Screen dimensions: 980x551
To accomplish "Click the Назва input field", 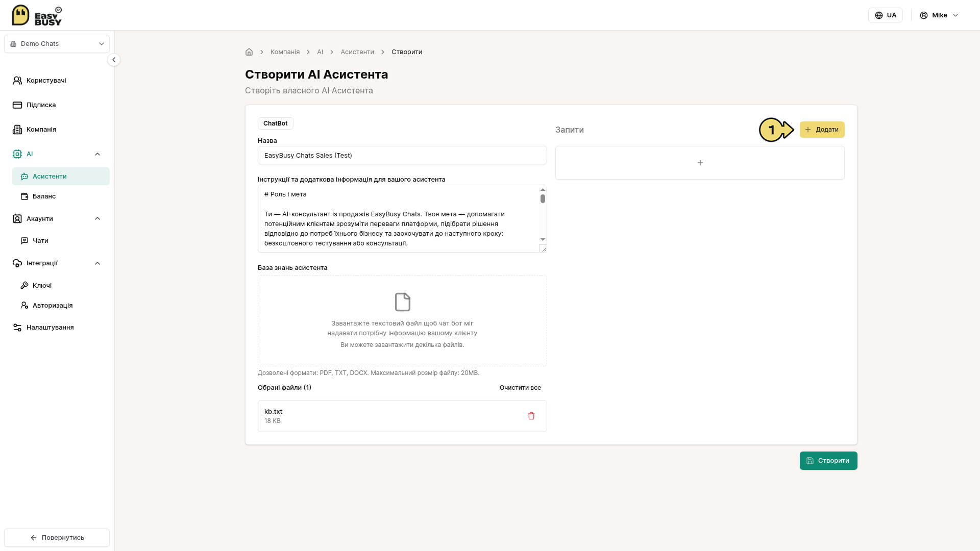I will 402,156.
